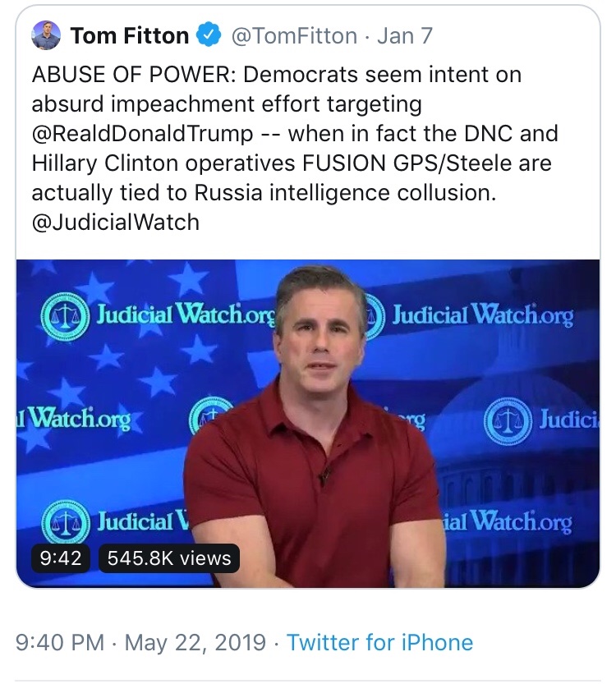Click the 9:42 video duration badge
Image resolution: width=616 pixels, height=684 pixels.
coord(61,559)
